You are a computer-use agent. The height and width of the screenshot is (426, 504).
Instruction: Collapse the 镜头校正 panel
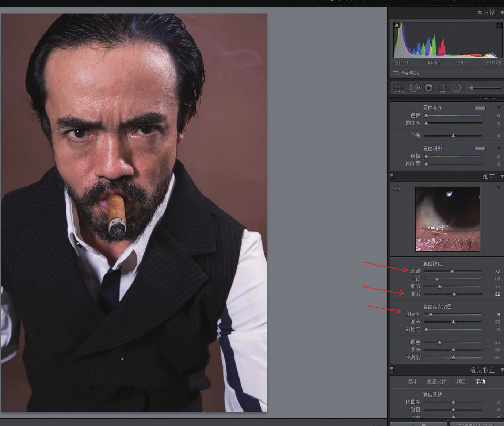502,370
